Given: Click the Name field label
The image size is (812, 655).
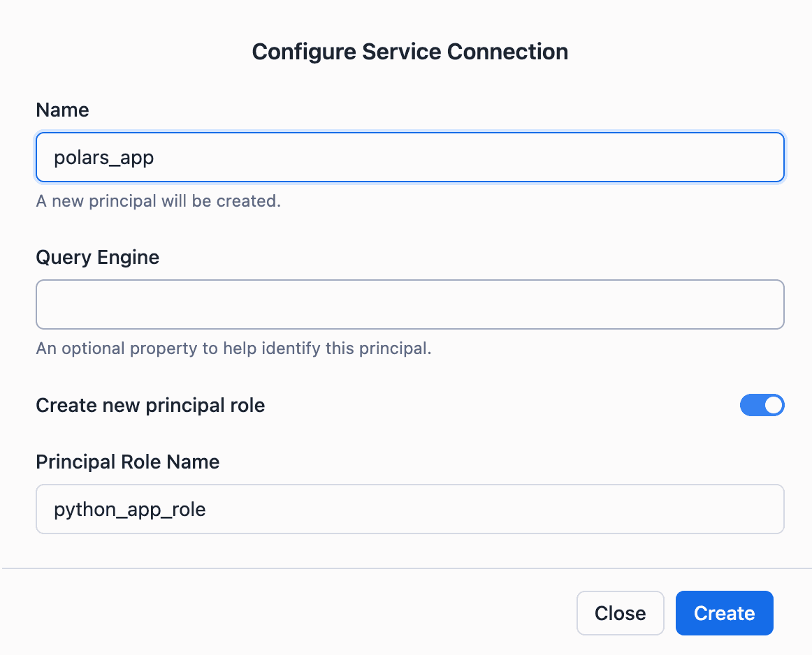Looking at the screenshot, I should click(x=62, y=110).
